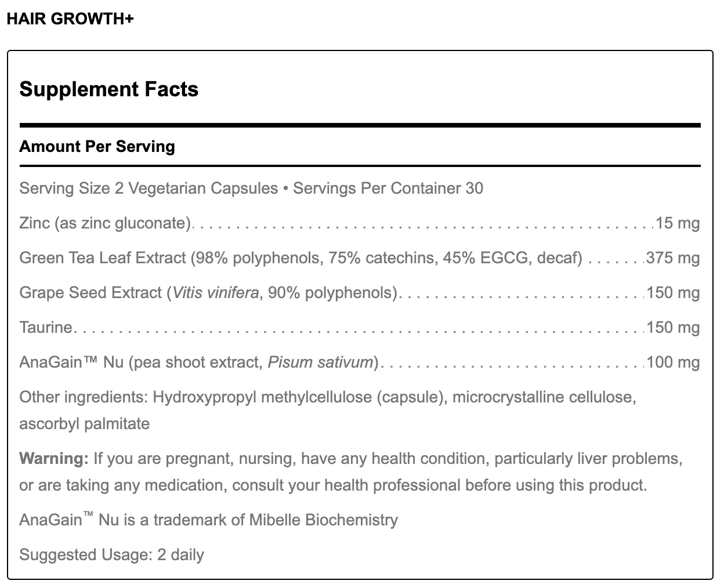Click the italic Pisum sativum text
The image size is (724, 588).
(x=320, y=362)
